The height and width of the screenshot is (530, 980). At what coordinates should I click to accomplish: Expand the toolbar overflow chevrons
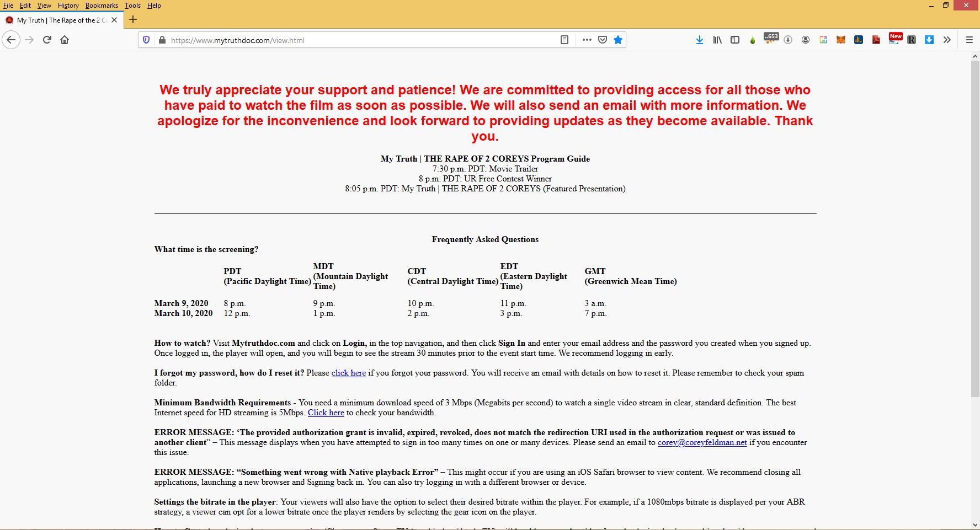coord(947,40)
